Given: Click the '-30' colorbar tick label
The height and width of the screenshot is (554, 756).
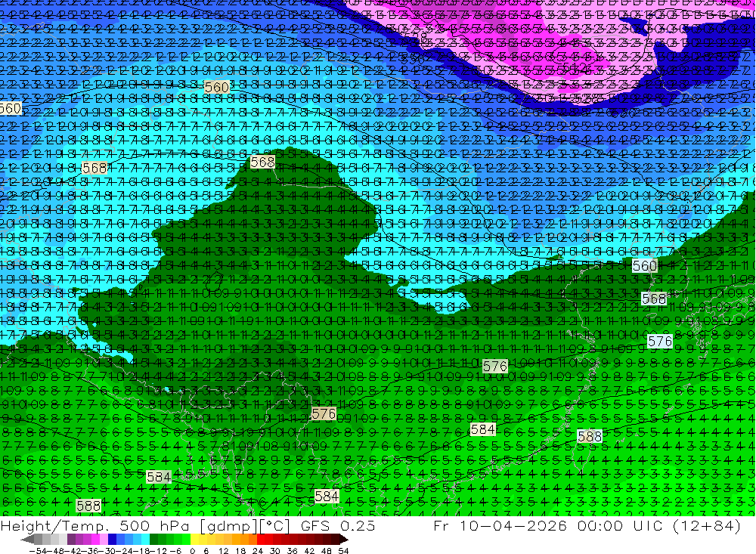Looking at the screenshot, I should [108, 551].
